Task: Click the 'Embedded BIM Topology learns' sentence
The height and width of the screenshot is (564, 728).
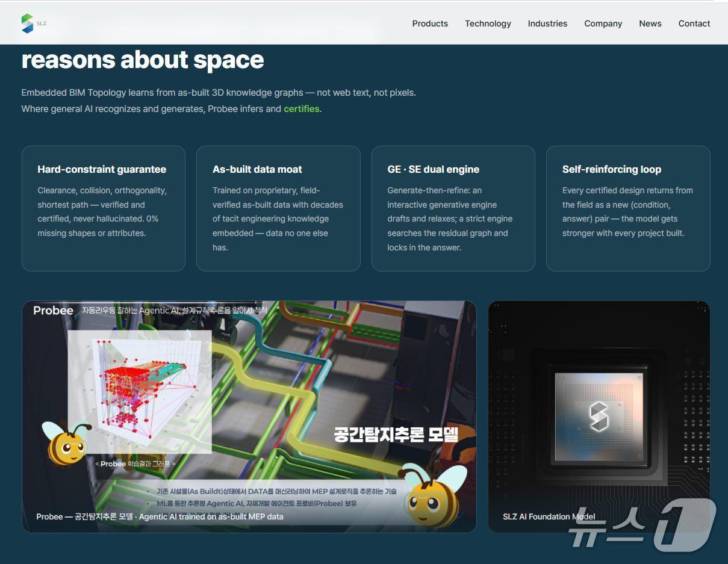Action: pyautogui.click(x=219, y=93)
